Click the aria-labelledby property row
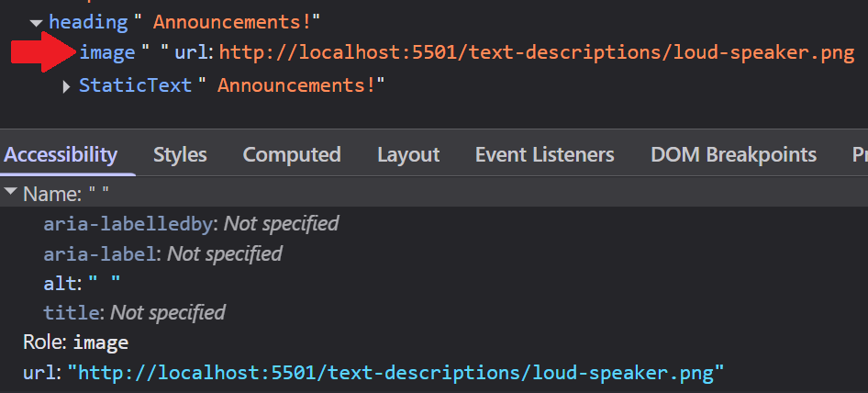This screenshot has width=868, height=393. coord(191,223)
